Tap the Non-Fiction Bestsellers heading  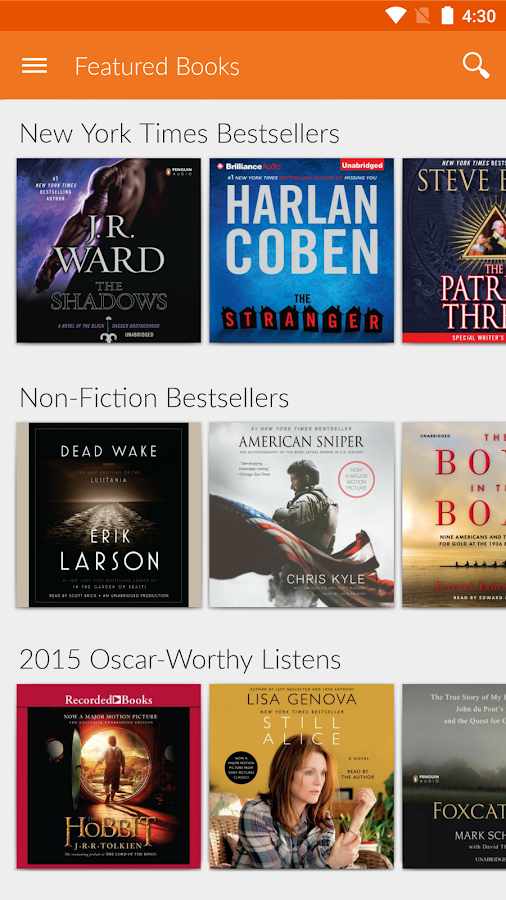click(154, 398)
